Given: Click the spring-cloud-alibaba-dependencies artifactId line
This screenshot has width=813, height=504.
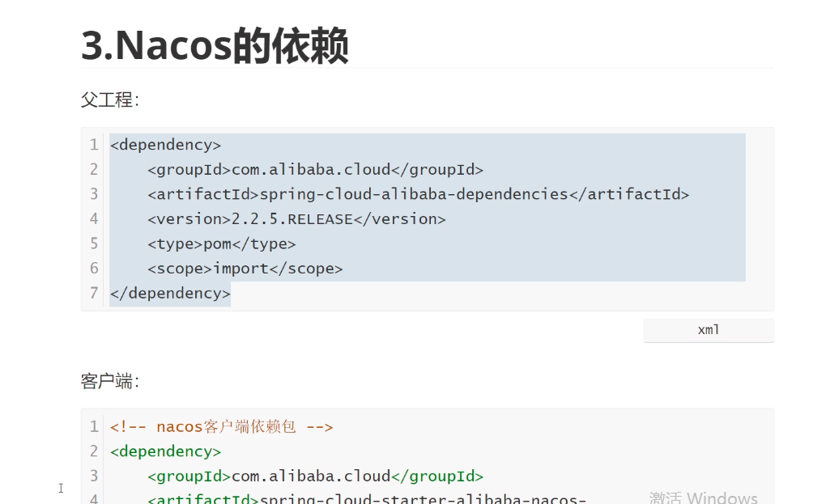Looking at the screenshot, I should tap(418, 194).
